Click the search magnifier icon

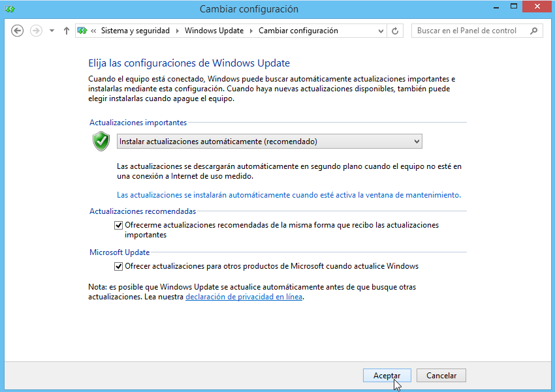(533, 31)
